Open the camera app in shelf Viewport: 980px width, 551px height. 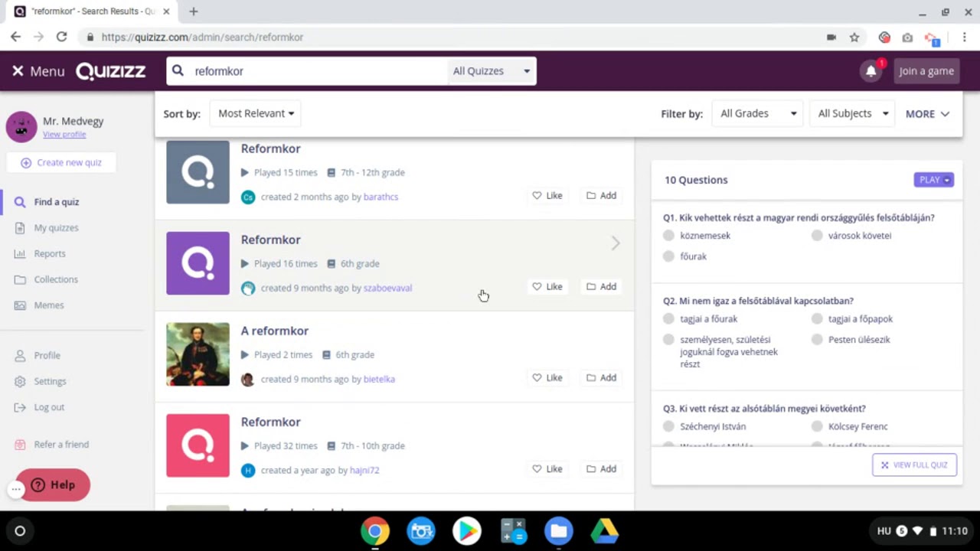(421, 531)
